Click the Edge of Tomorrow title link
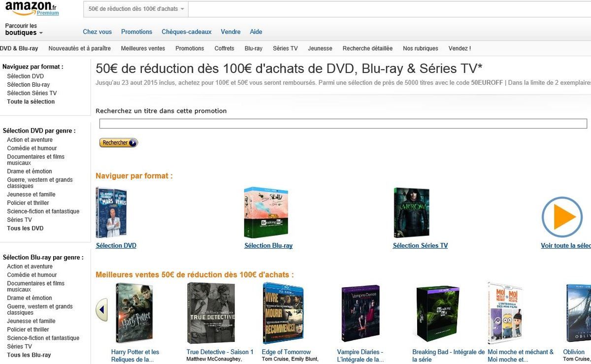 (x=286, y=352)
